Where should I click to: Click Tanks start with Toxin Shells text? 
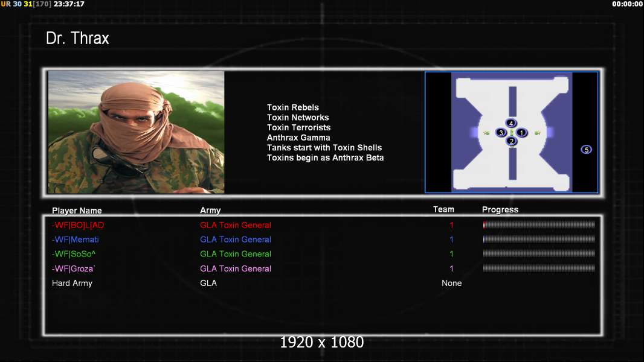[324, 148]
